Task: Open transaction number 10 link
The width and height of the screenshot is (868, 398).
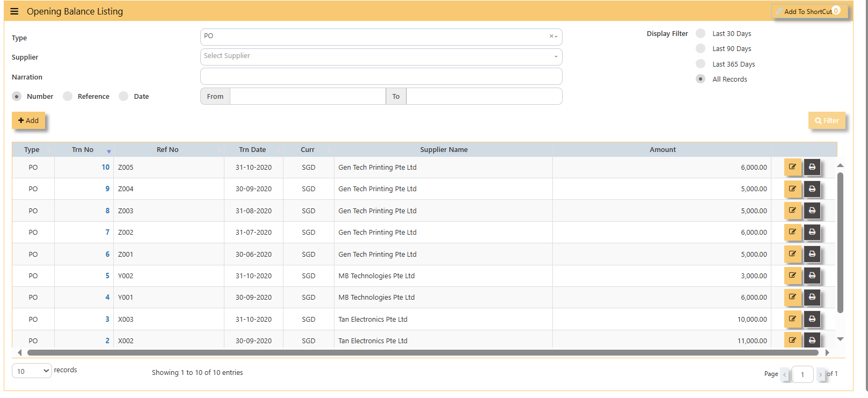Action: pyautogui.click(x=105, y=167)
